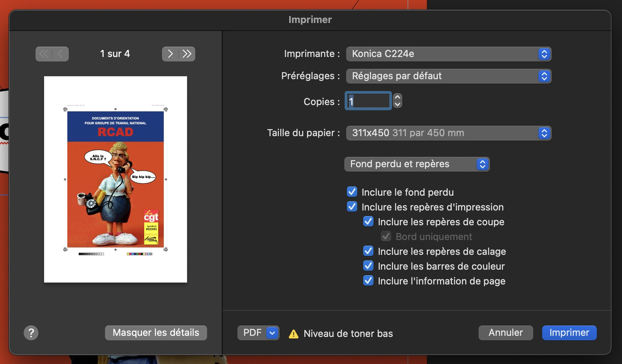Uncheck Inclure les repères de coupe
This screenshot has height=364, width=622.
click(x=368, y=221)
